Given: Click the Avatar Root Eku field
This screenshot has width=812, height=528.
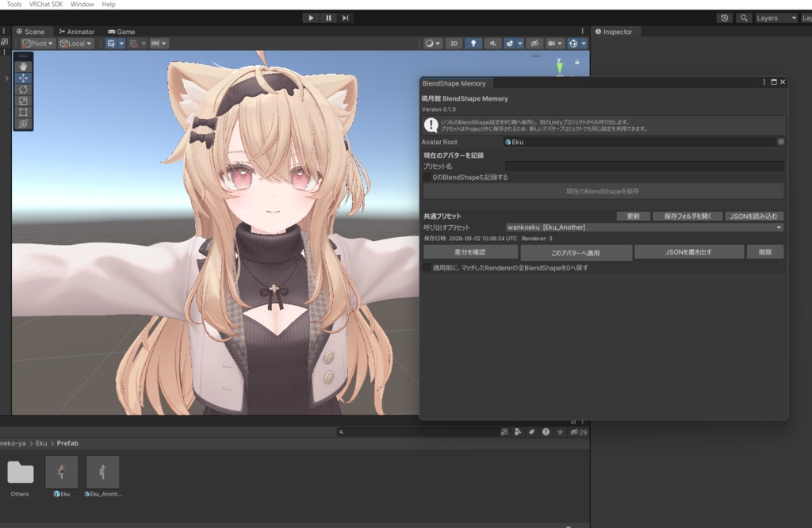Looking at the screenshot, I should click(x=640, y=142).
